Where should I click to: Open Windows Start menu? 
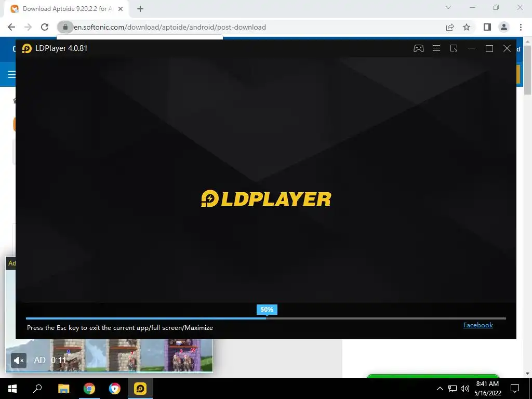tap(12, 389)
